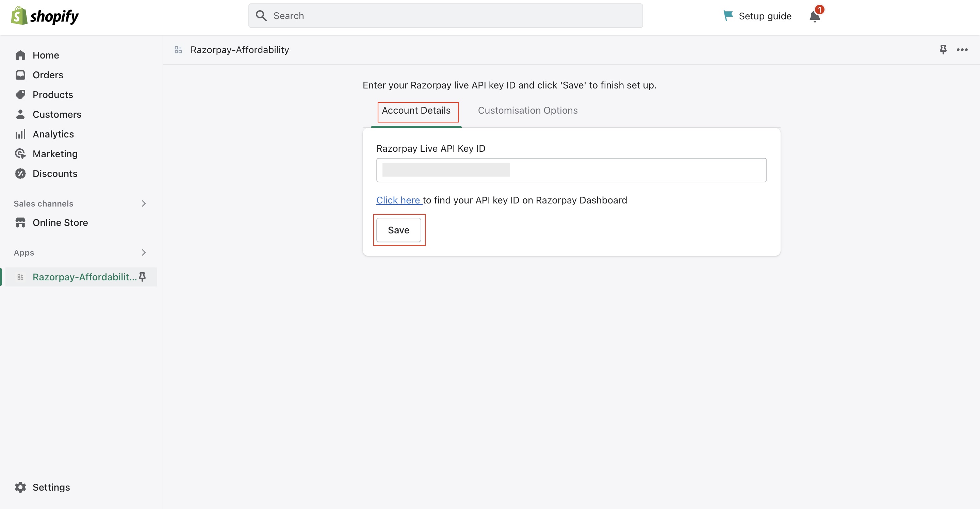Viewport: 980px width, 509px height.
Task: Click the Marketing target icon
Action: [x=20, y=154]
